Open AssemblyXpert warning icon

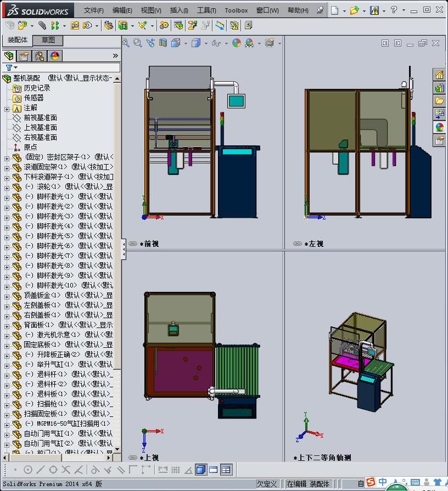(234, 25)
